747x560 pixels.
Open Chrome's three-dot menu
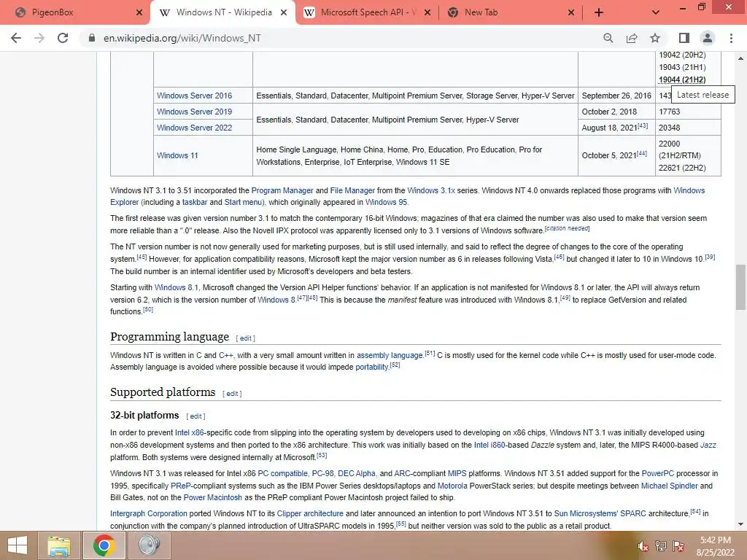731,38
